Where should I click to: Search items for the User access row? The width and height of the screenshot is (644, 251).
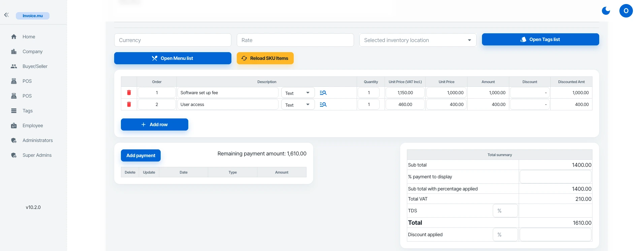click(323, 104)
